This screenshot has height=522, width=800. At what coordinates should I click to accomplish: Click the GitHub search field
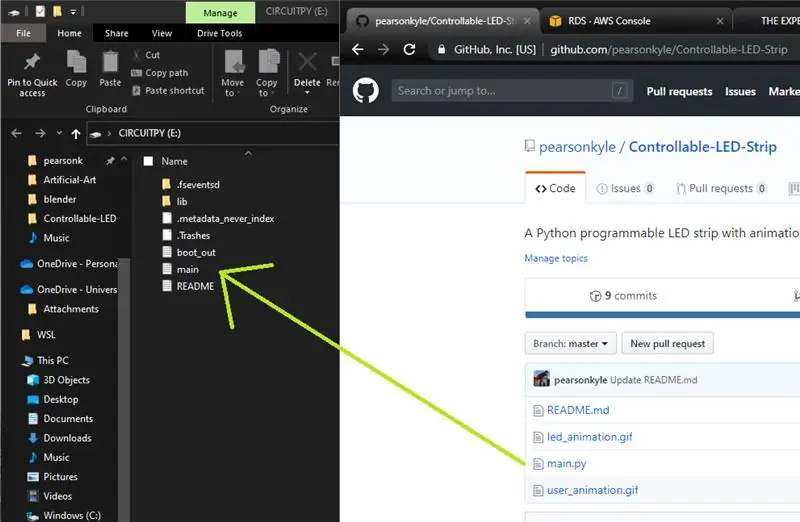(512, 91)
